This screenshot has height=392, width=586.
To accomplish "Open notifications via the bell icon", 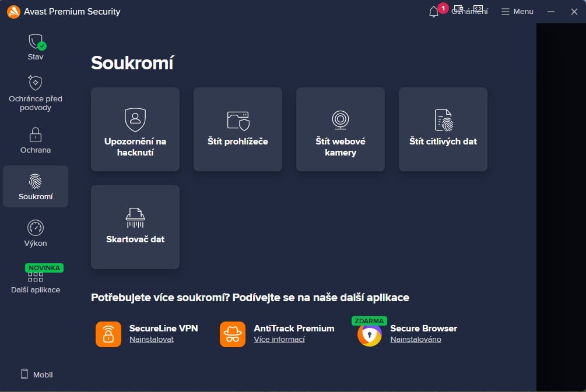I will (x=433, y=11).
